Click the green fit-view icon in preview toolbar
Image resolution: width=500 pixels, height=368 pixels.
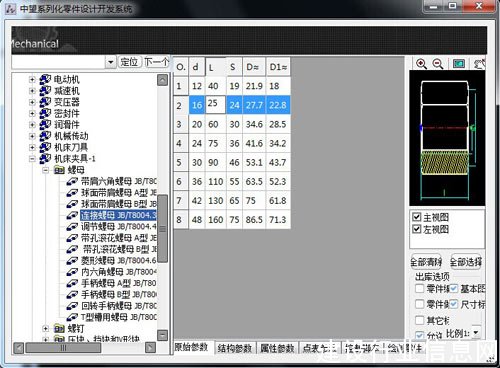pos(459,64)
